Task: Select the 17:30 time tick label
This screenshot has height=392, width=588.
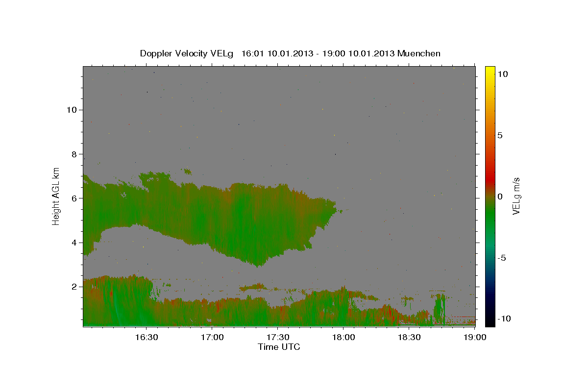Action: pos(278,337)
